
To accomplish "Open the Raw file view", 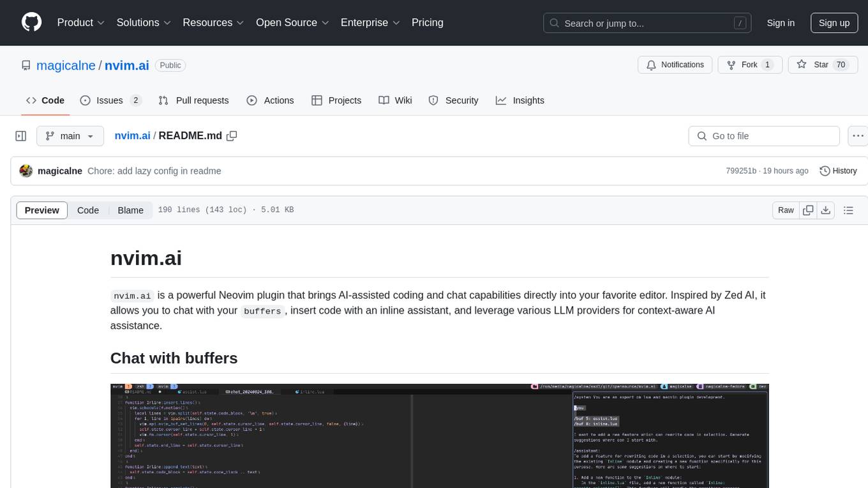I will tap(786, 210).
